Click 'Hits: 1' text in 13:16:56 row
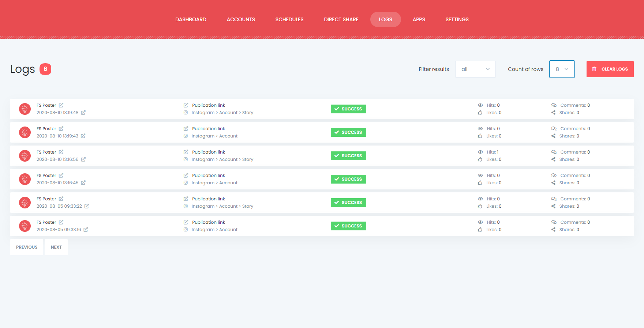This screenshot has width=644, height=328. [x=493, y=152]
